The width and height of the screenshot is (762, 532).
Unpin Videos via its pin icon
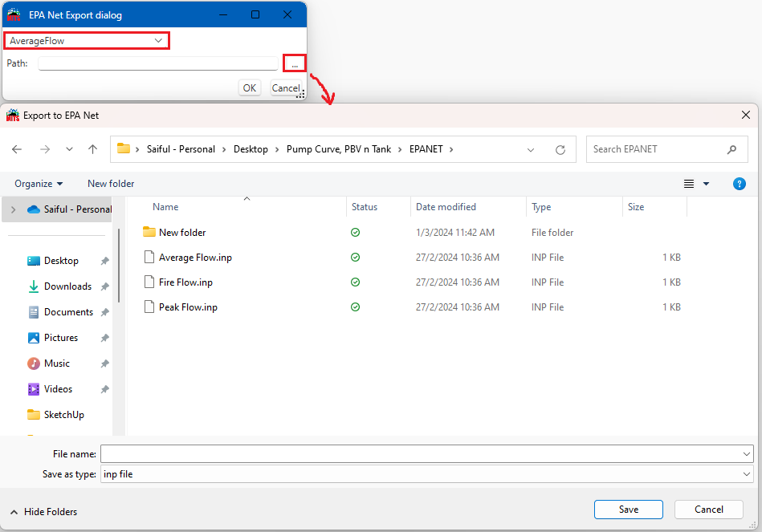point(104,389)
